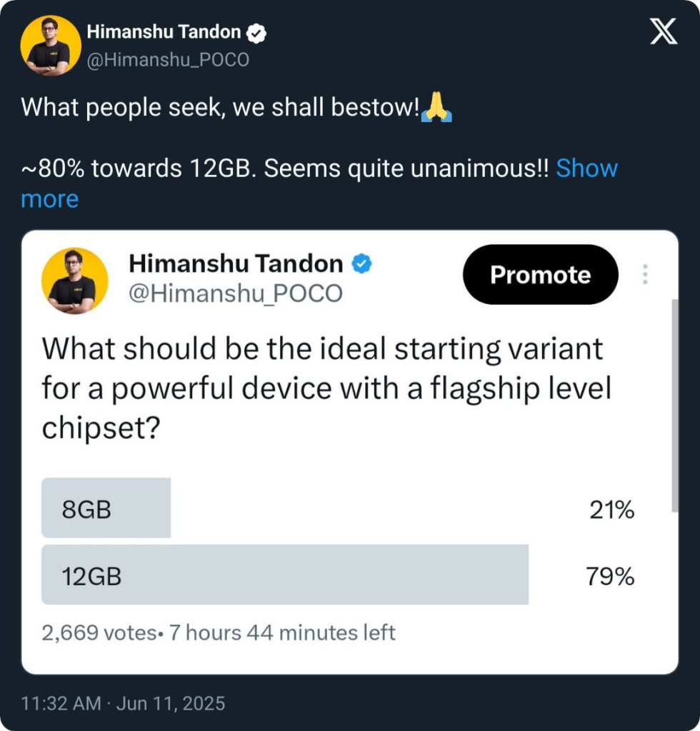
Task: Click the 2,669 votes count
Action: click(99, 632)
